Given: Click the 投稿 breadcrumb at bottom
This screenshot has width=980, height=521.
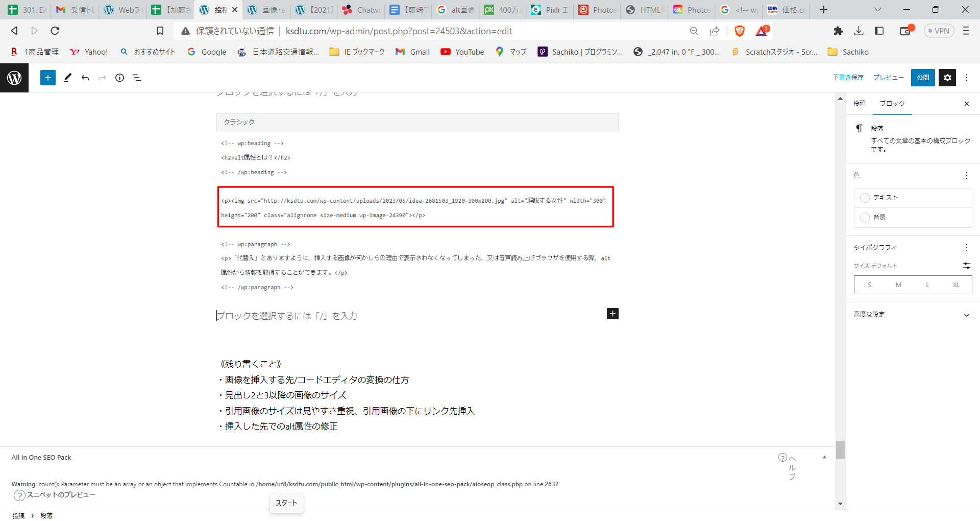Looking at the screenshot, I should tap(18, 516).
